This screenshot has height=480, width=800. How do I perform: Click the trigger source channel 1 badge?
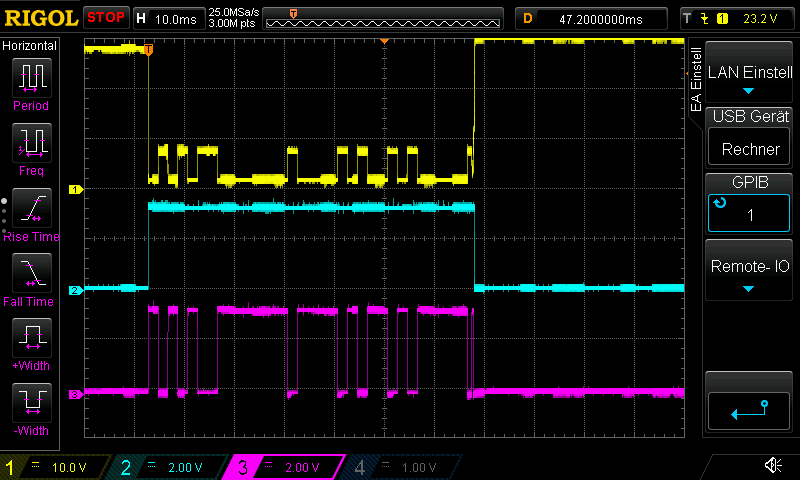(722, 19)
